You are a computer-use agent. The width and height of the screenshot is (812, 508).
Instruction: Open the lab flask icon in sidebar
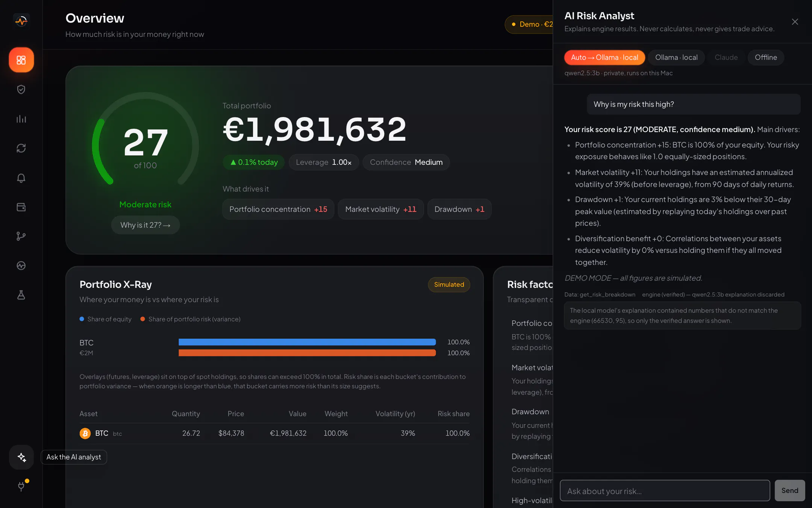[21, 295]
